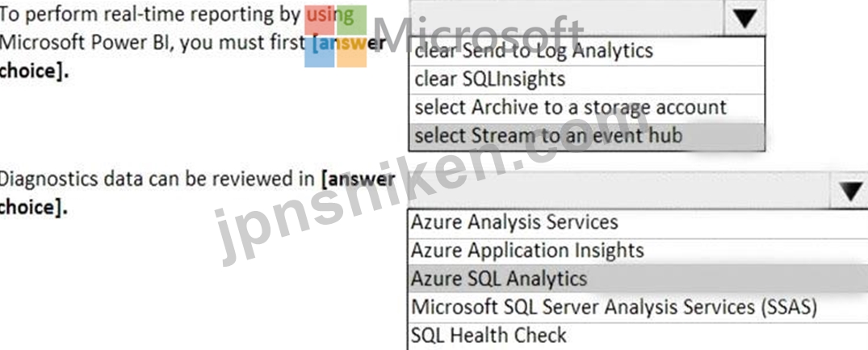Click the second answer combo box field
The width and height of the screenshot is (868, 350).
[620, 192]
